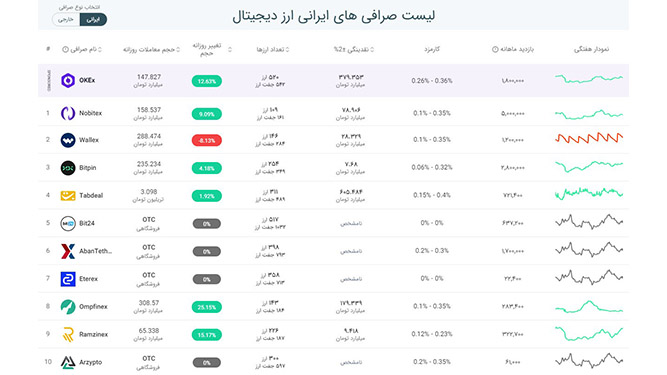Screen dimensions: 667x375
Task: Sort by تعداد ارزها column
Action: [273, 50]
